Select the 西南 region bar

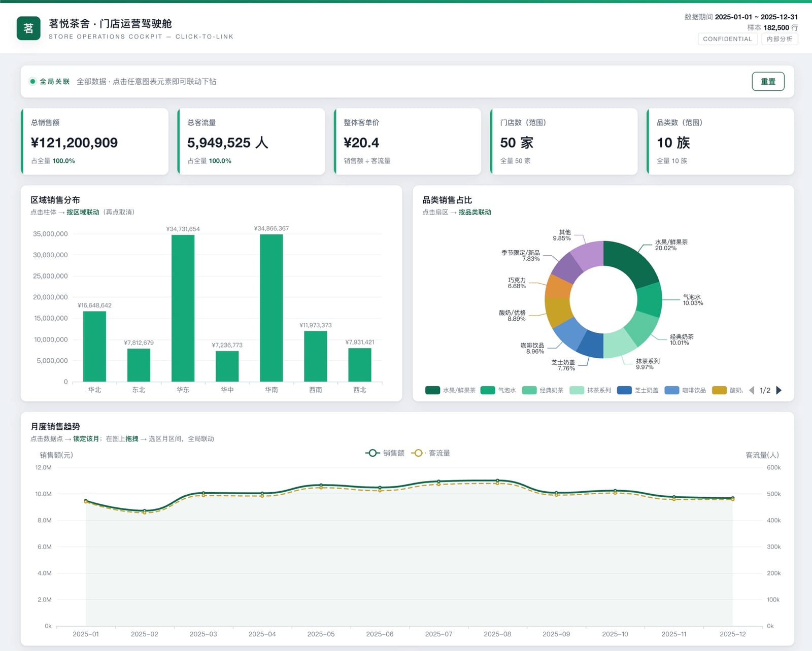point(315,356)
